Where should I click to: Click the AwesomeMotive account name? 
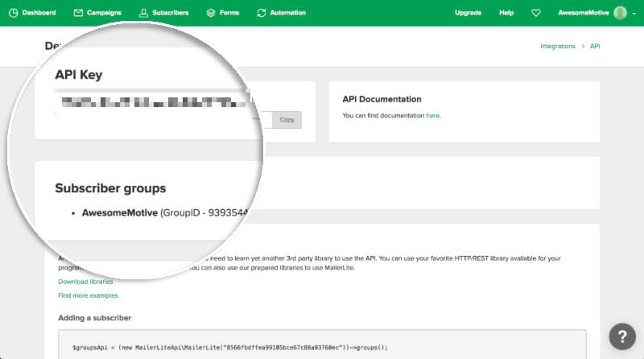(583, 13)
